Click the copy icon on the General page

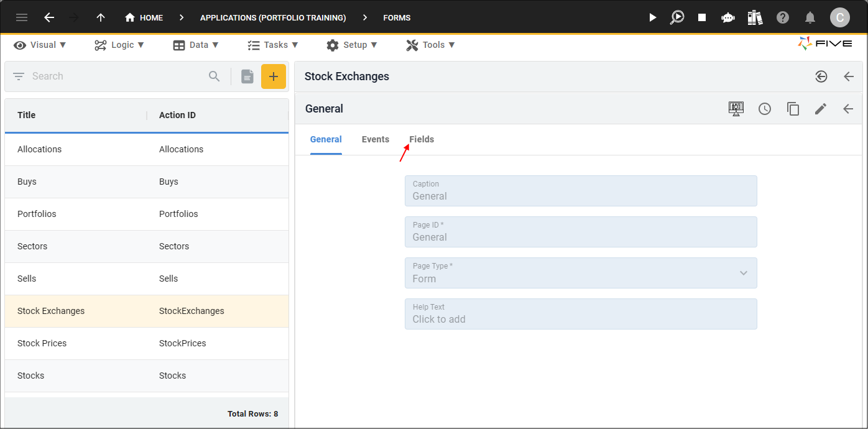click(x=793, y=109)
